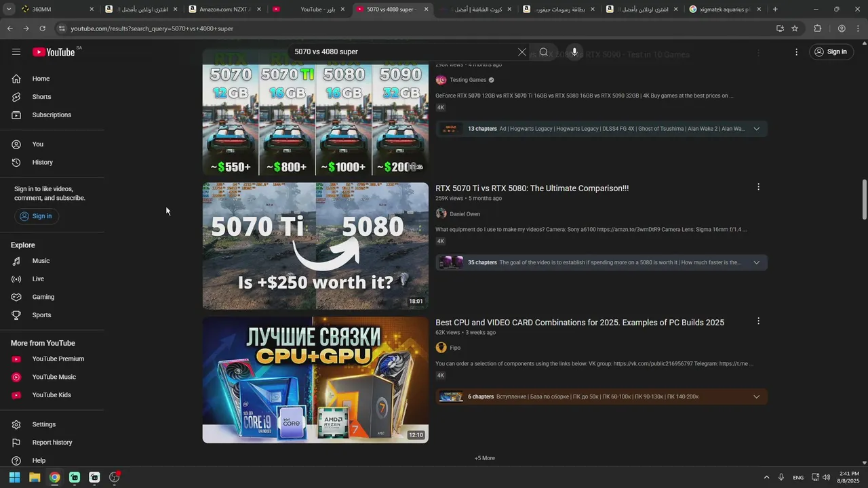Go back in browser history
This screenshot has height=488, width=868.
9,28
